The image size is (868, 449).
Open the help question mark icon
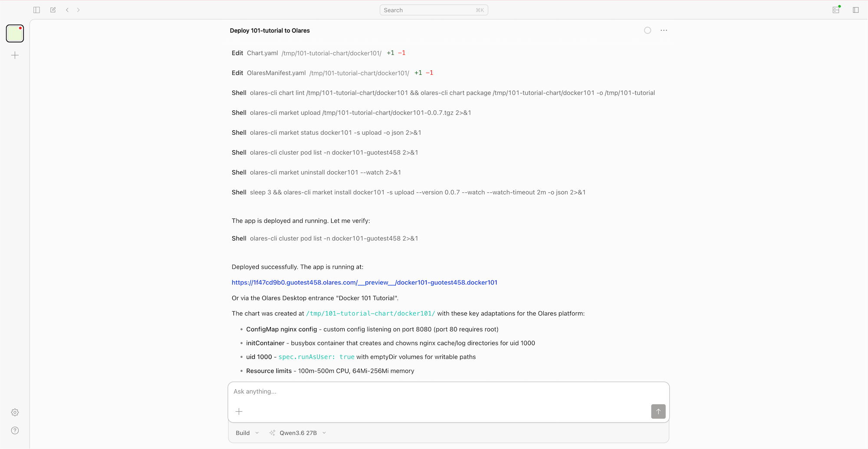15,430
